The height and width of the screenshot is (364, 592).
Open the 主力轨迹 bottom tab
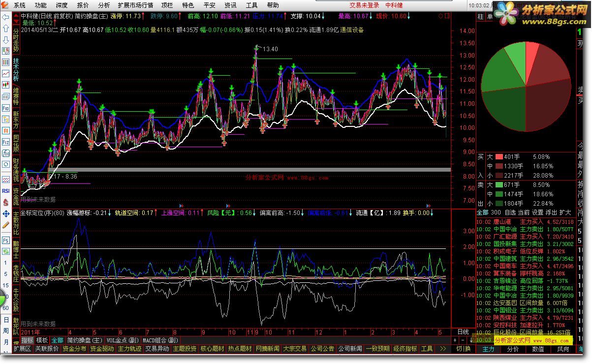(129, 349)
